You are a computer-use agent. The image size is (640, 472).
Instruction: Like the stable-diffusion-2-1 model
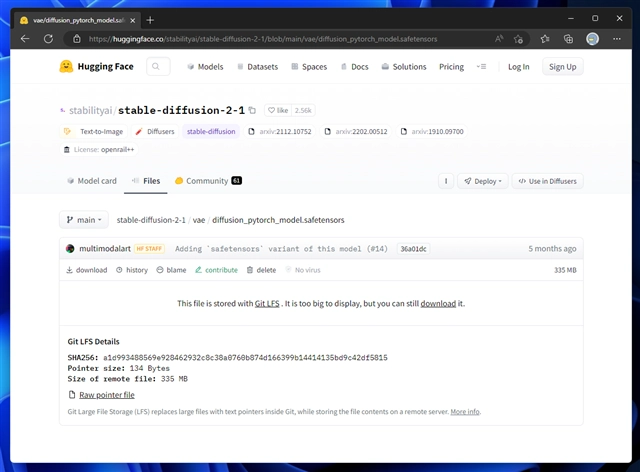point(278,110)
